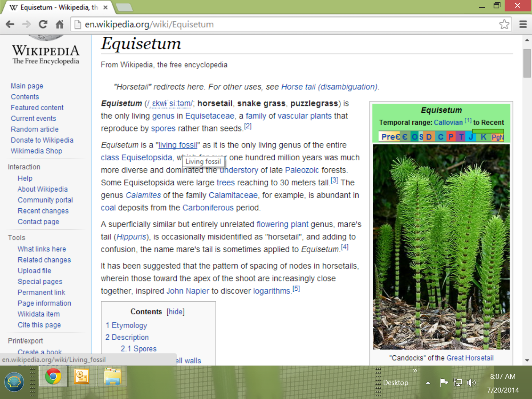Click the logarithms link
Image resolution: width=532 pixels, height=399 pixels.
click(272, 291)
